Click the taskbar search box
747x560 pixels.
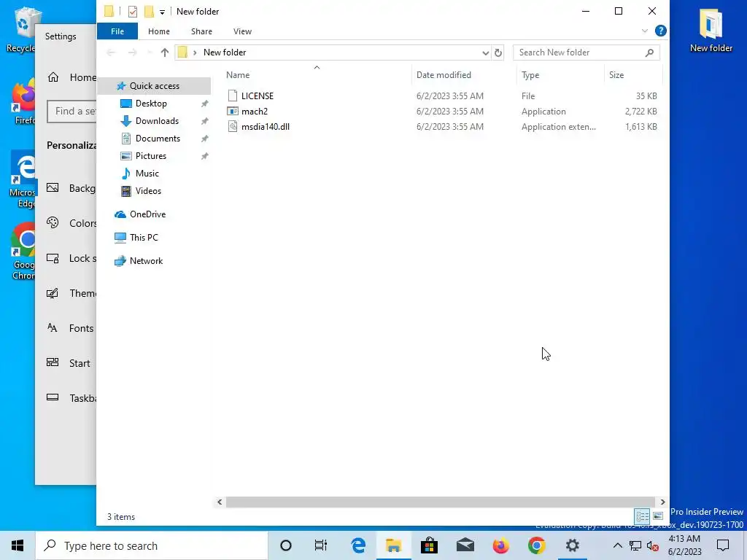[152, 545]
